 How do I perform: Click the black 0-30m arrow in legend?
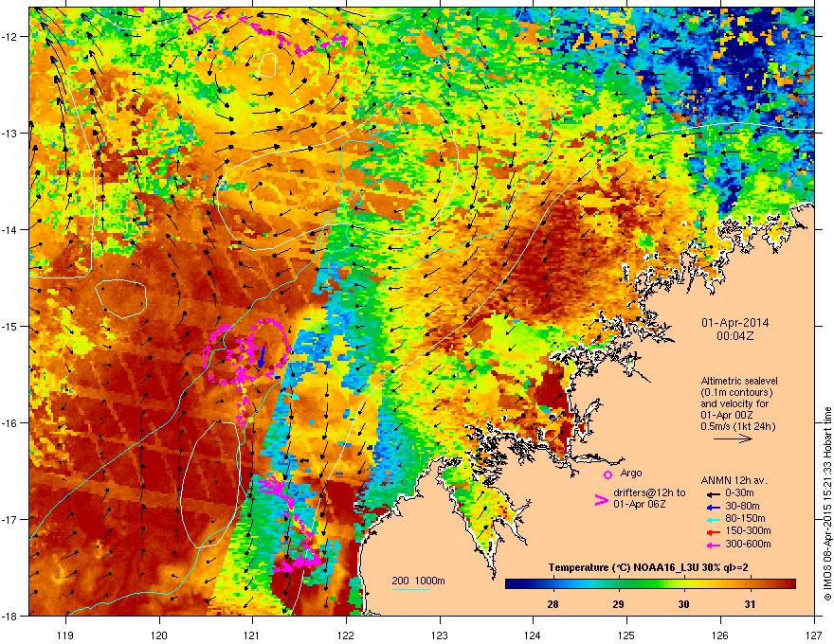713,493
